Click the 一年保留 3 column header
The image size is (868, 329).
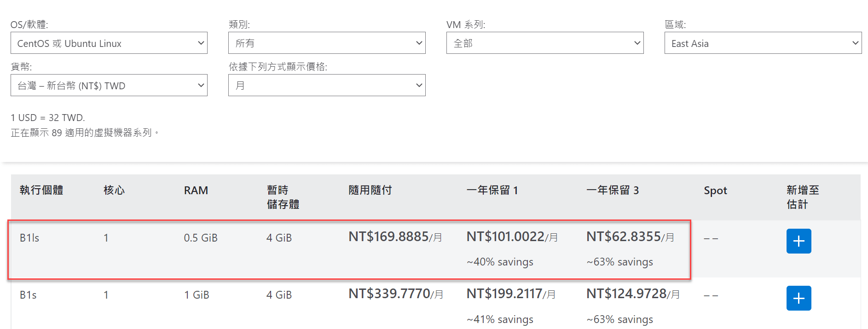point(613,190)
